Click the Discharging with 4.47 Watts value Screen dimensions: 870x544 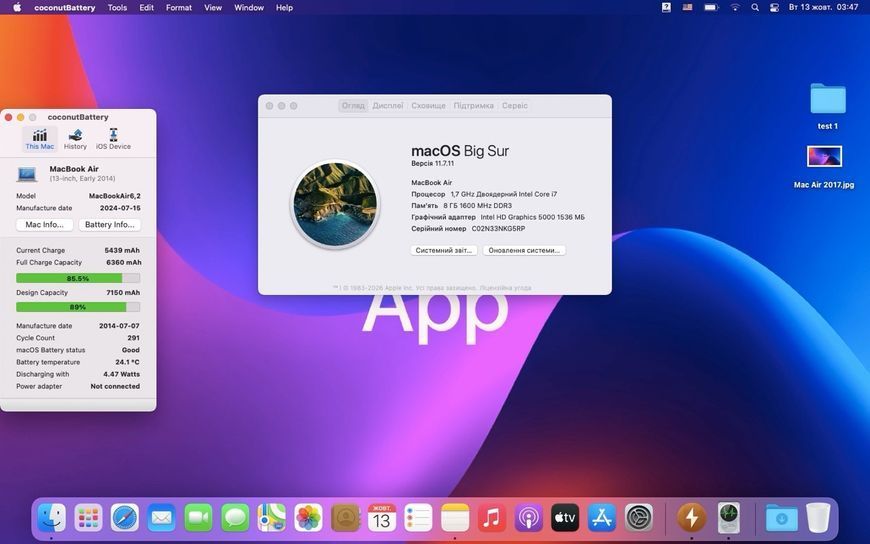[x=122, y=374]
